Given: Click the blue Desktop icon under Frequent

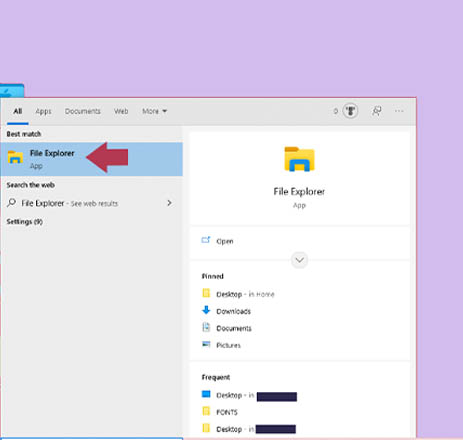Looking at the screenshot, I should click(x=206, y=394).
